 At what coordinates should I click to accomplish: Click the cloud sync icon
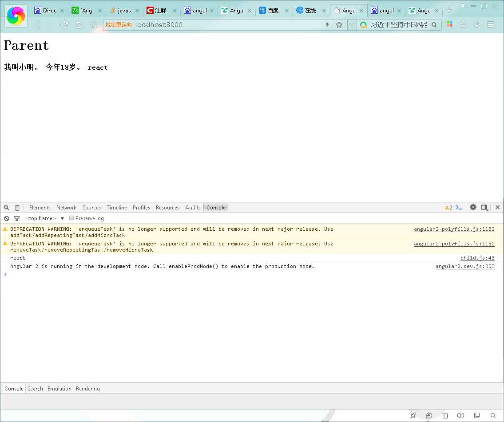pos(463,24)
